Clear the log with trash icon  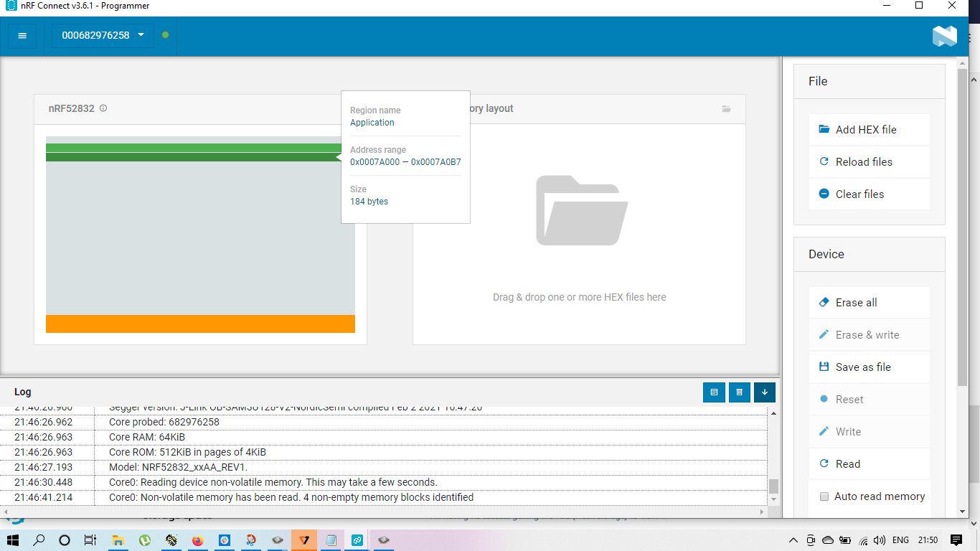pyautogui.click(x=739, y=392)
